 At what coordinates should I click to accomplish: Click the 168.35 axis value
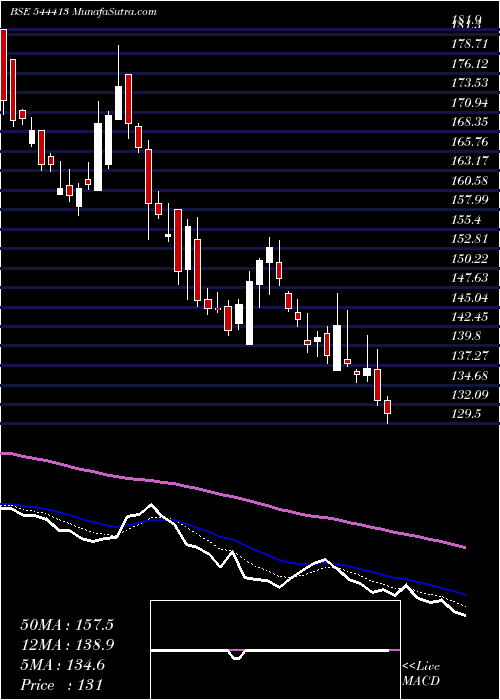pos(468,122)
